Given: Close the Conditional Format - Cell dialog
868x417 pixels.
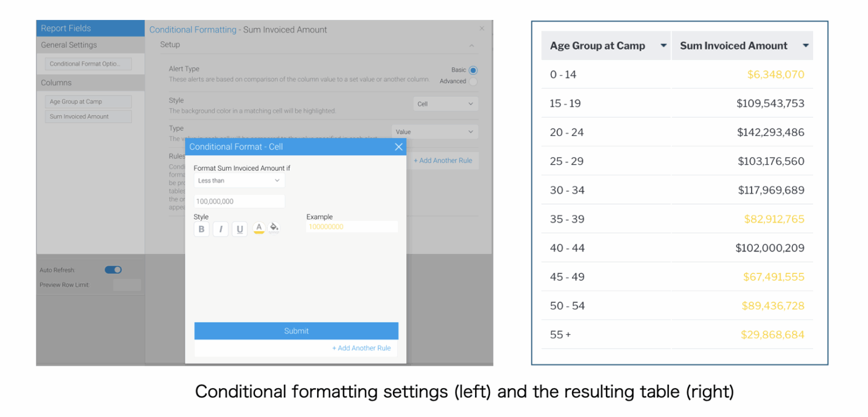Looking at the screenshot, I should pos(398,147).
